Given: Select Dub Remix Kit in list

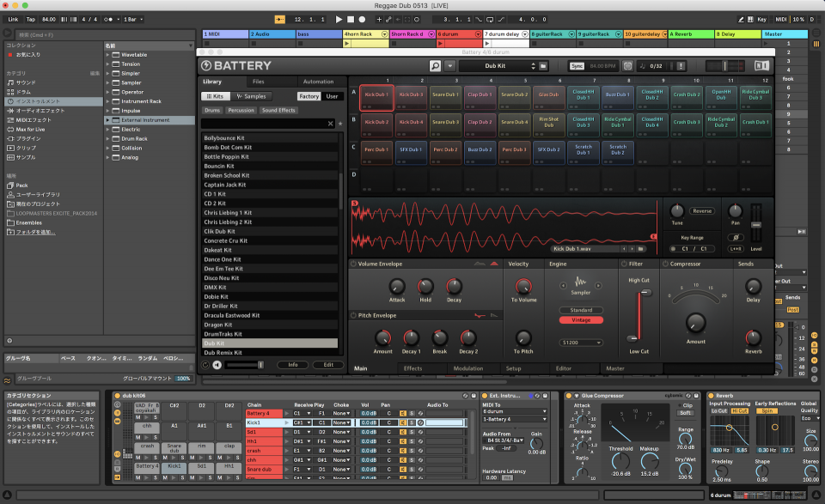Looking at the screenshot, I should coord(269,353).
